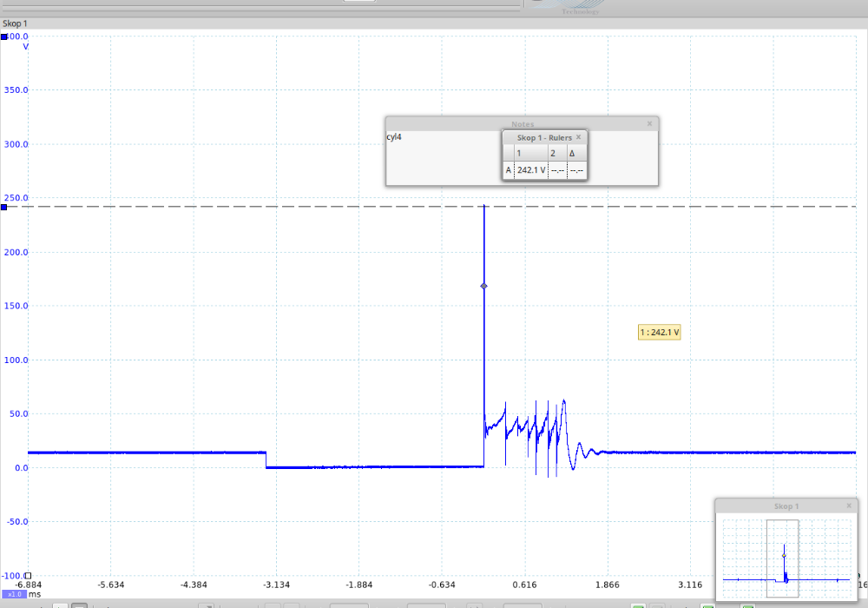Click the Skop 1 view tab

point(14,23)
